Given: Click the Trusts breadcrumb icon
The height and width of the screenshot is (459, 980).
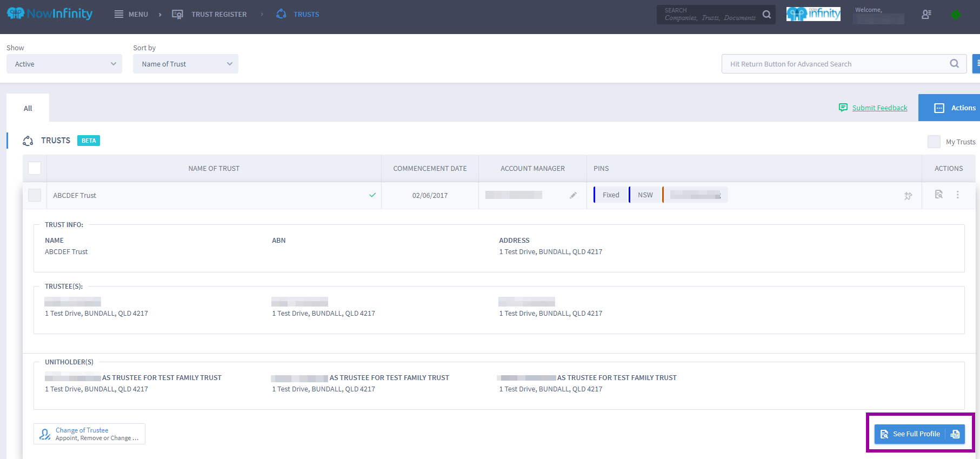Looking at the screenshot, I should [x=281, y=14].
